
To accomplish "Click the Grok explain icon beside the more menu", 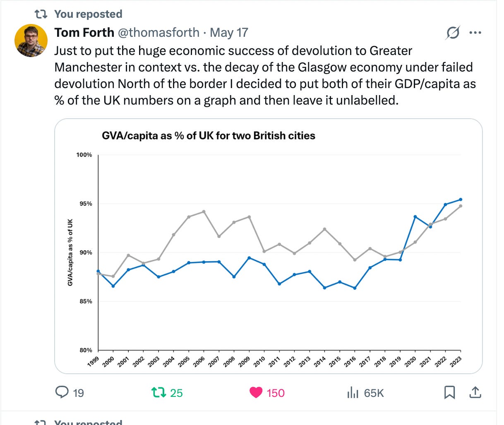I will coord(453,33).
